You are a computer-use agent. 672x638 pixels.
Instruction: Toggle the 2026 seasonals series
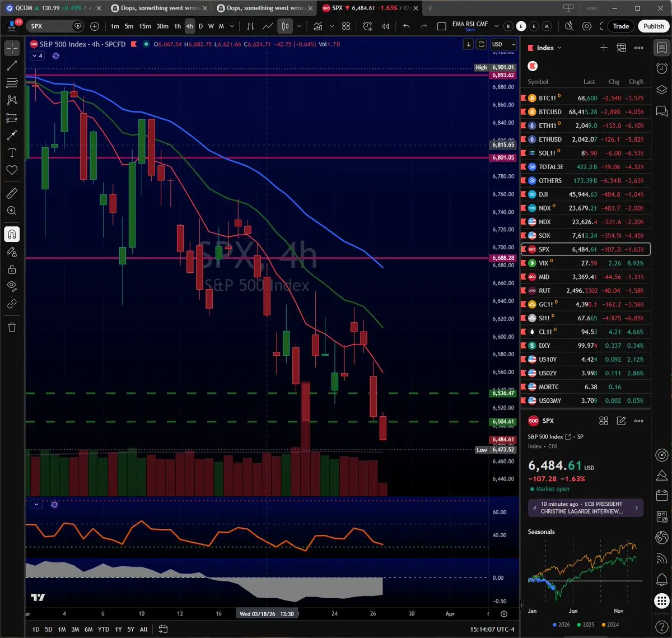point(561,625)
